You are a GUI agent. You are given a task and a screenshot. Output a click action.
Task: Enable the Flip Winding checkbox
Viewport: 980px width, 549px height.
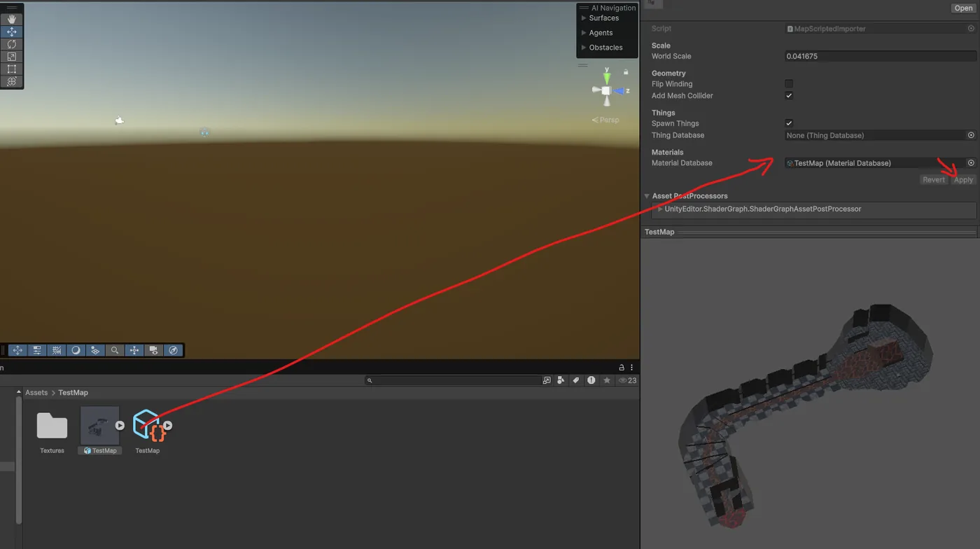[x=789, y=84]
